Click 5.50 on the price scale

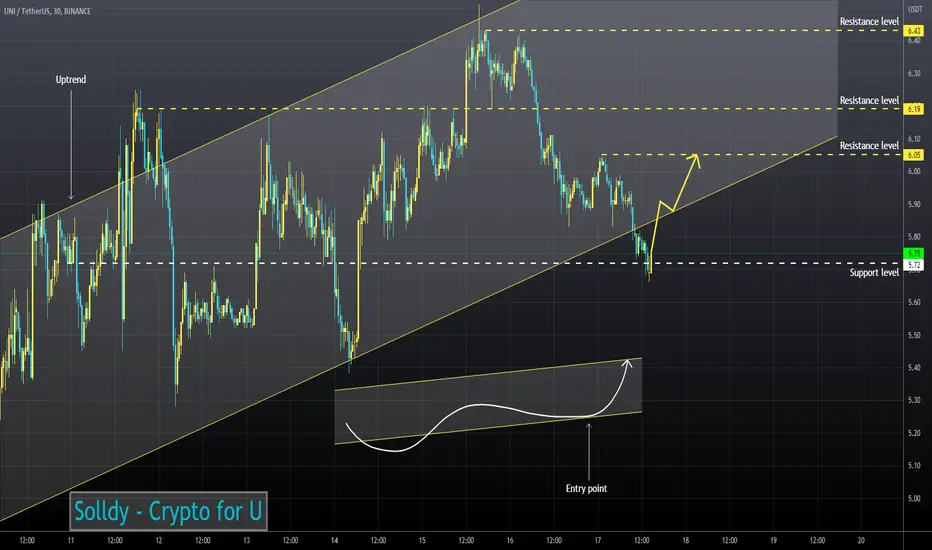coord(914,335)
